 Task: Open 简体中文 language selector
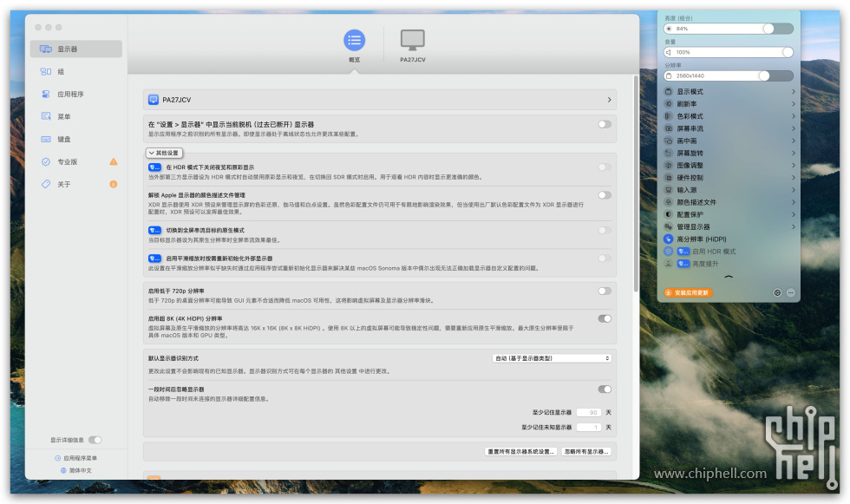tap(76, 470)
